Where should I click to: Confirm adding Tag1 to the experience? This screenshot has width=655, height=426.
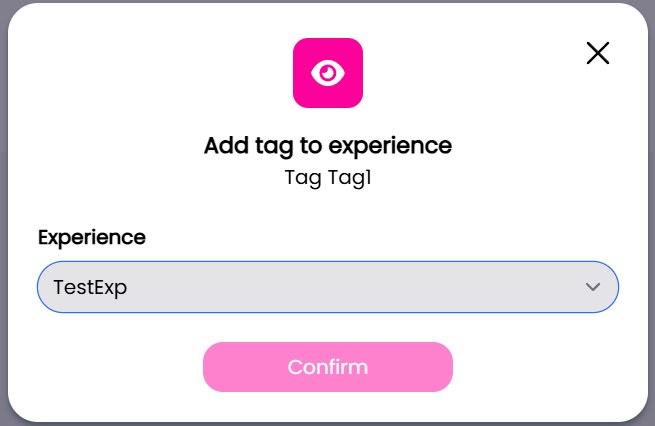[328, 367]
